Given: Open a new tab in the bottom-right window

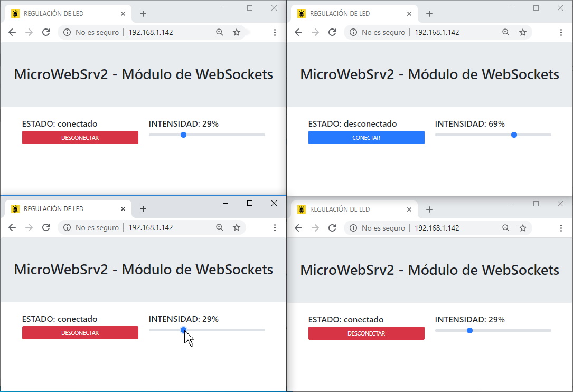Looking at the screenshot, I should [x=429, y=209].
